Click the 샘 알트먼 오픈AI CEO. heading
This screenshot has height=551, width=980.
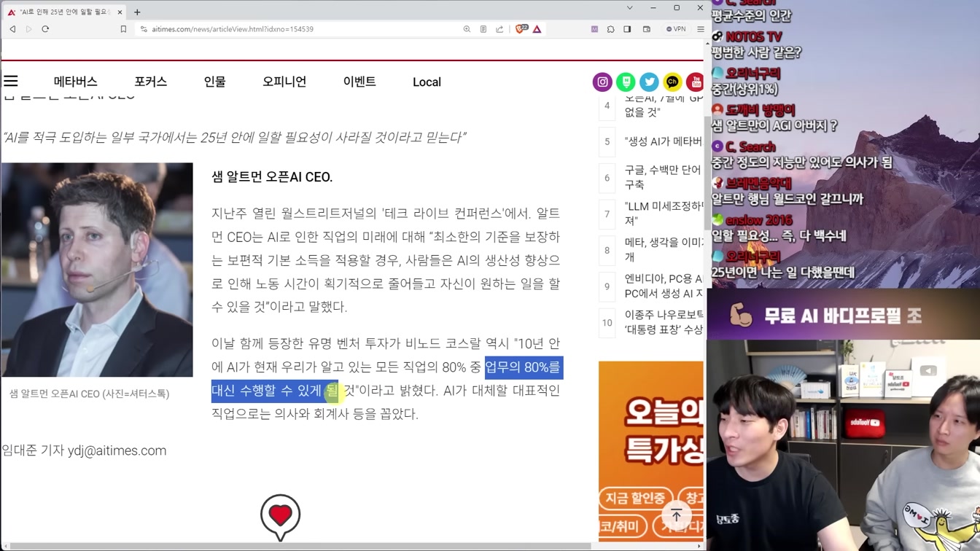pyautogui.click(x=272, y=176)
